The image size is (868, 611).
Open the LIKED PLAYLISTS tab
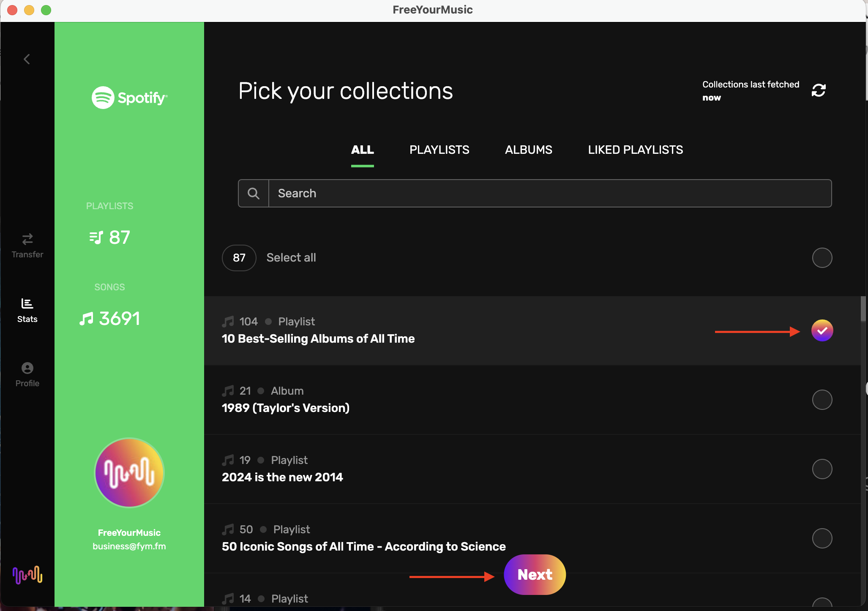635,150
